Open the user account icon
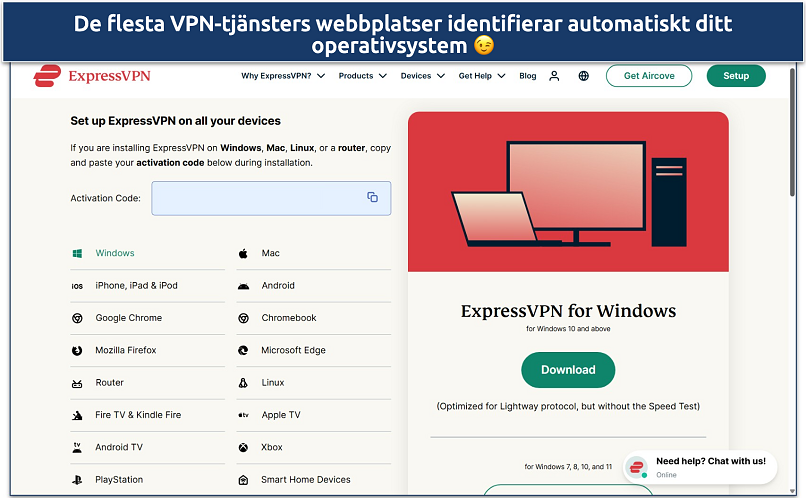 [555, 76]
